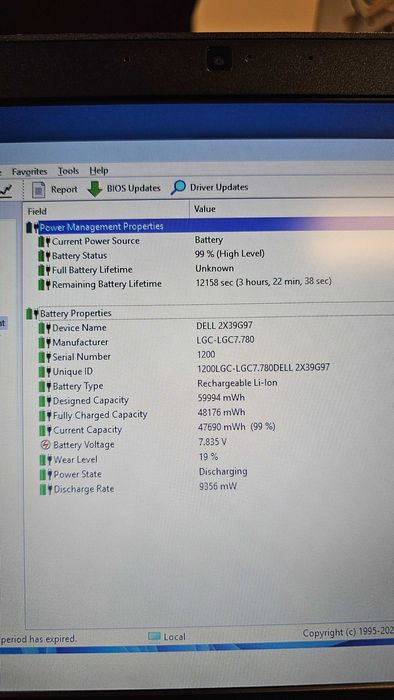The width and height of the screenshot is (394, 700).
Task: Click the battery icon beside Wear Level
Action: [x=46, y=459]
